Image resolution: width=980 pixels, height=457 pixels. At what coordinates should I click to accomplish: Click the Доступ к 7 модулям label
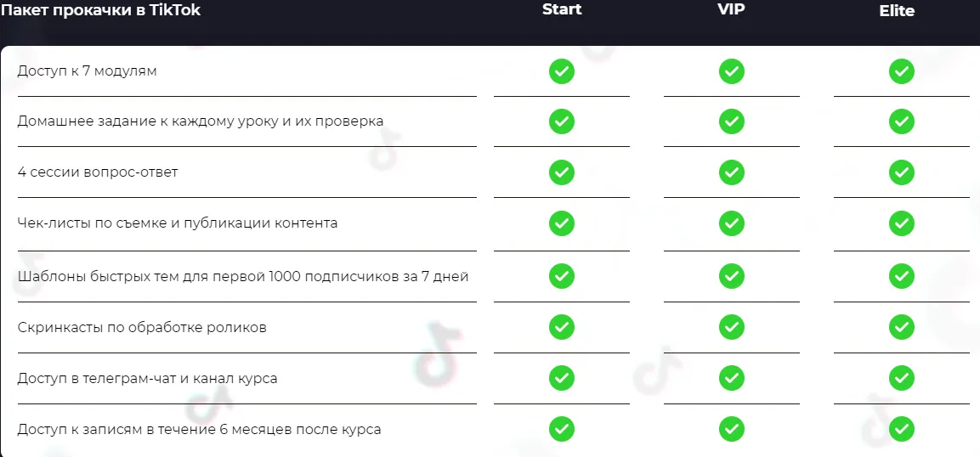pos(87,71)
